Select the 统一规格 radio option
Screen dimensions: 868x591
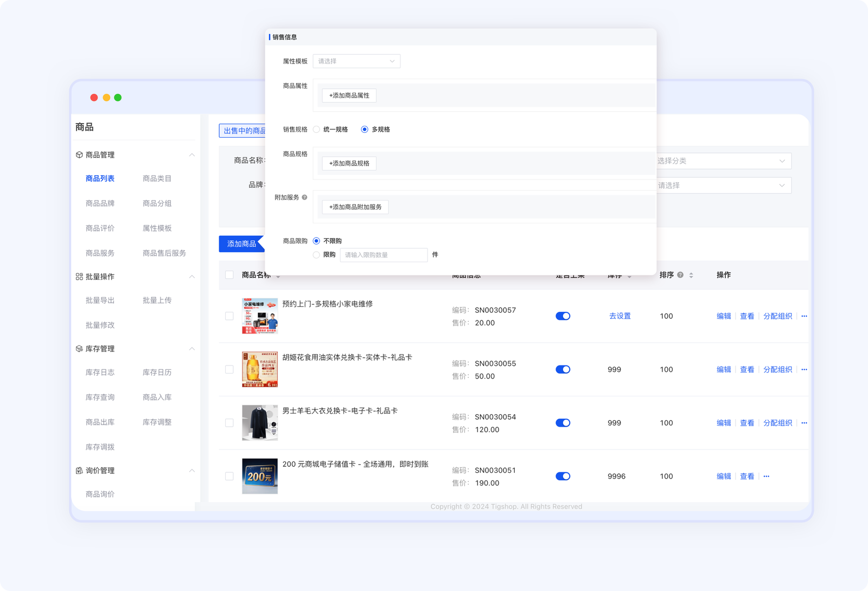316,130
